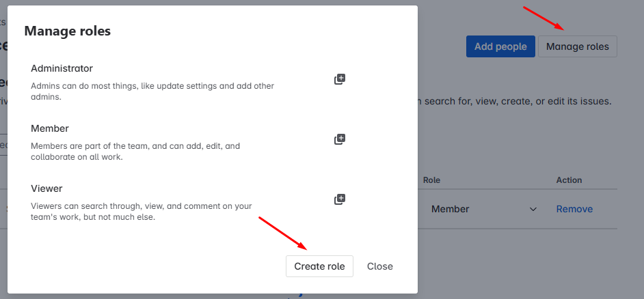644x299 pixels.
Task: Select the Administrator role name in the dialog
Action: 62,68
